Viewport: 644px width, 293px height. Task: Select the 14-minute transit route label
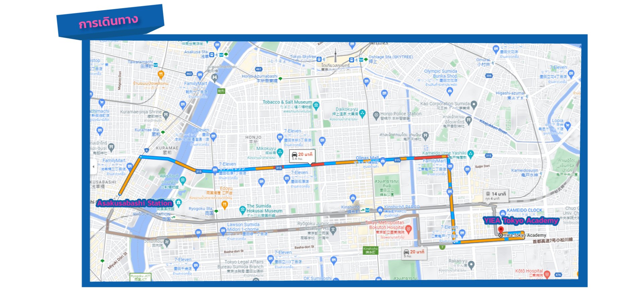pyautogui.click(x=495, y=195)
